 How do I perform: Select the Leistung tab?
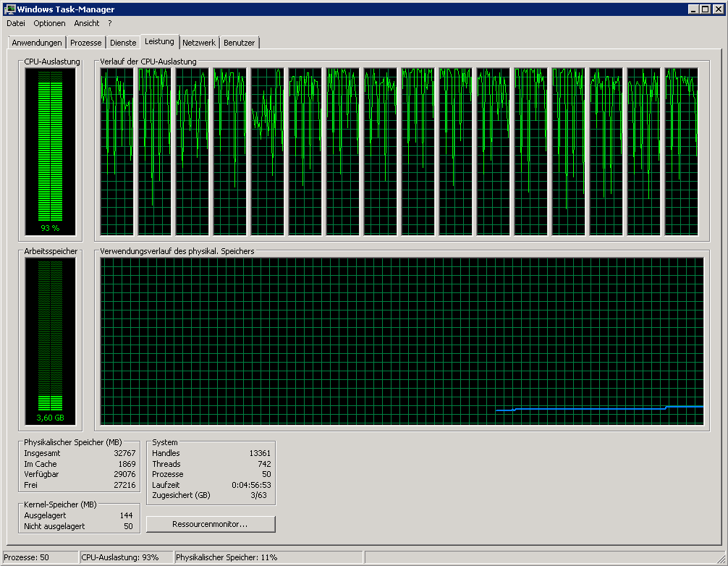pos(159,41)
